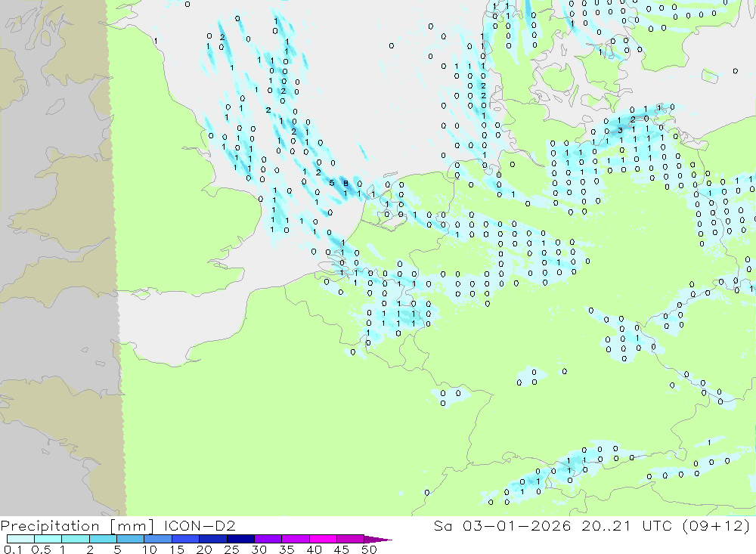Click the 'ICON-D2' model label
The width and height of the screenshot is (756, 554).
click(200, 525)
